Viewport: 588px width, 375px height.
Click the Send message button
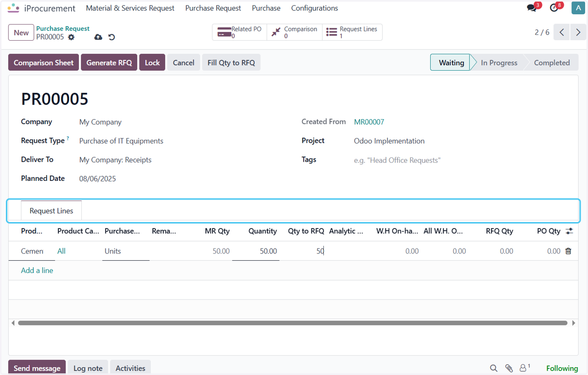pyautogui.click(x=37, y=368)
